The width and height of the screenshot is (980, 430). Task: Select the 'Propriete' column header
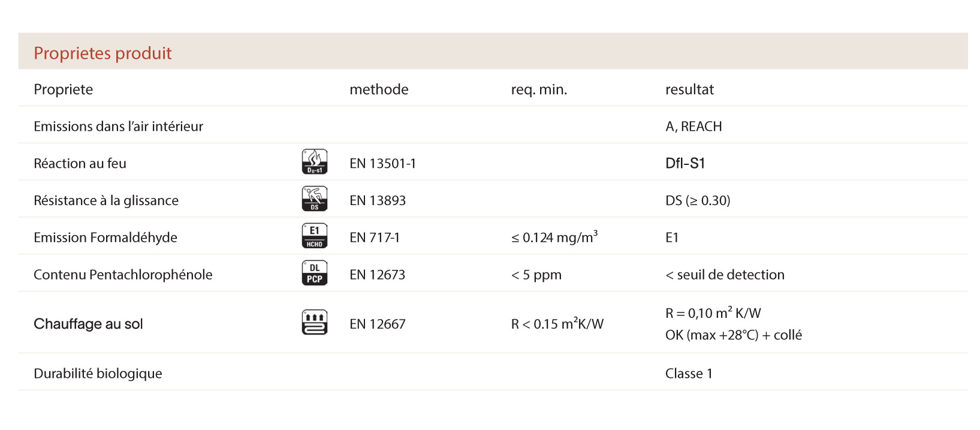[64, 90]
